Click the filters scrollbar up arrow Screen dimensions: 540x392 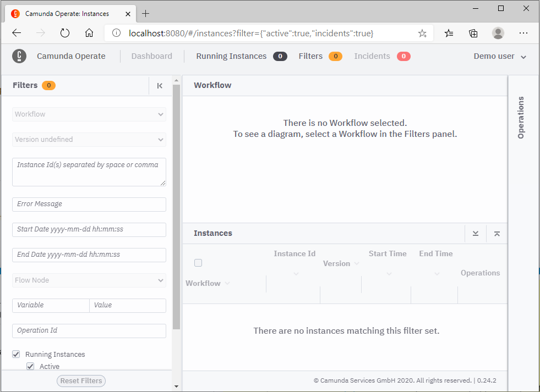(x=176, y=80)
